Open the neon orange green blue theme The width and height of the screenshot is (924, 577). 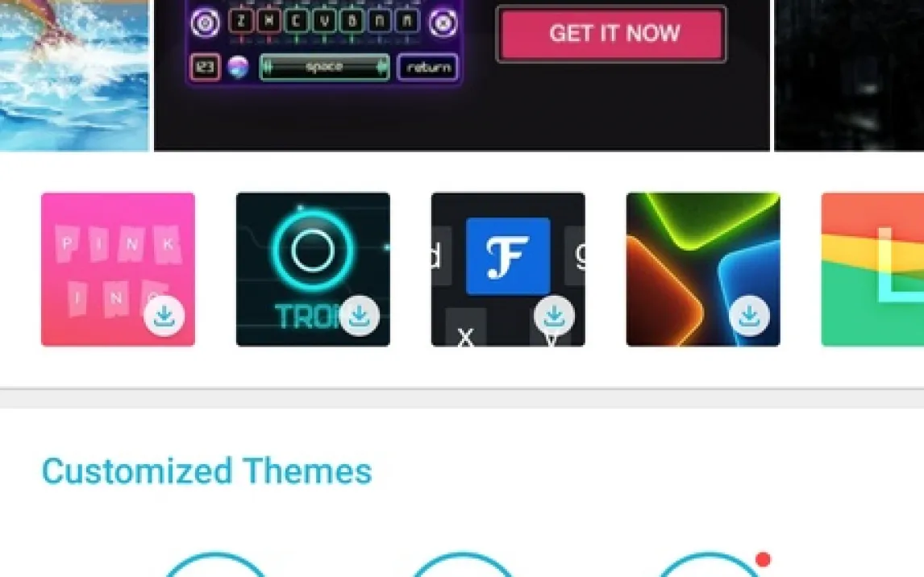(703, 269)
